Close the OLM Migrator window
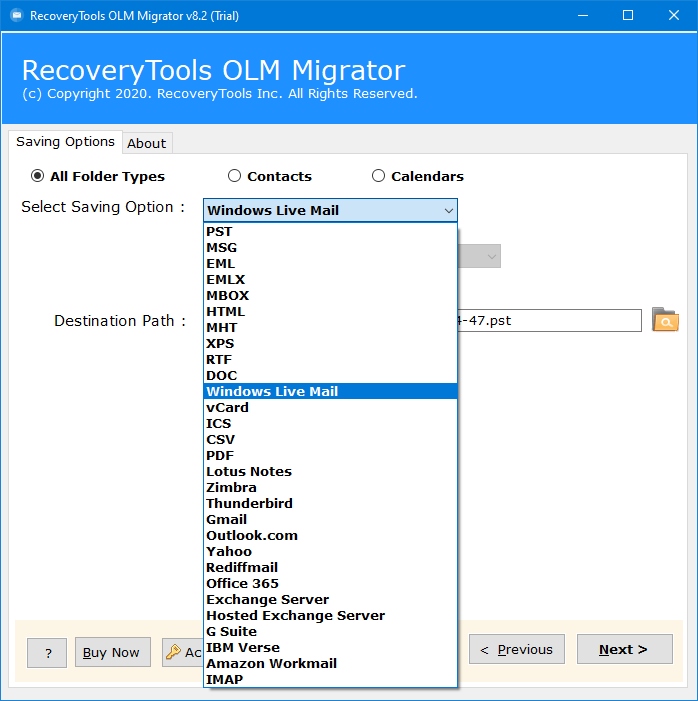 (674, 16)
